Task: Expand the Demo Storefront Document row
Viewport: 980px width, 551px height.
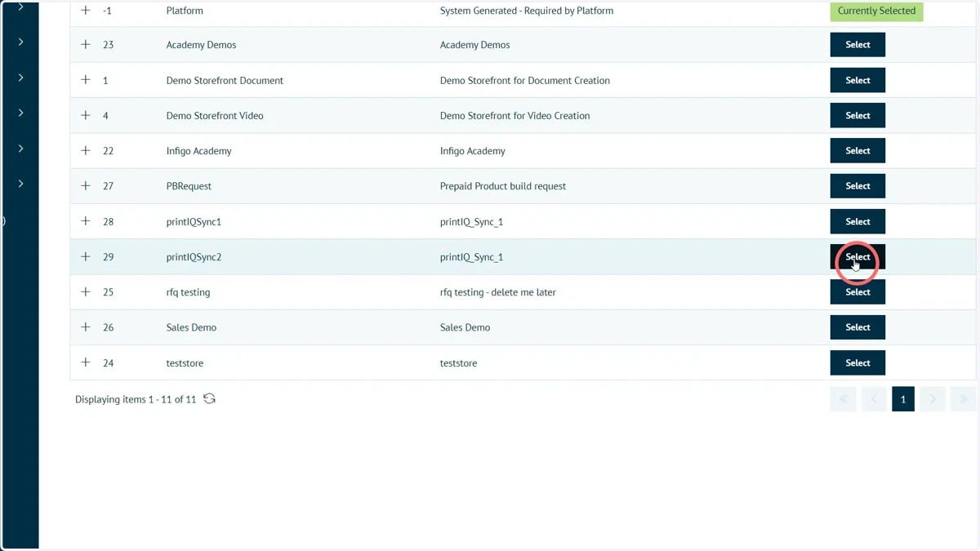Action: (x=86, y=80)
